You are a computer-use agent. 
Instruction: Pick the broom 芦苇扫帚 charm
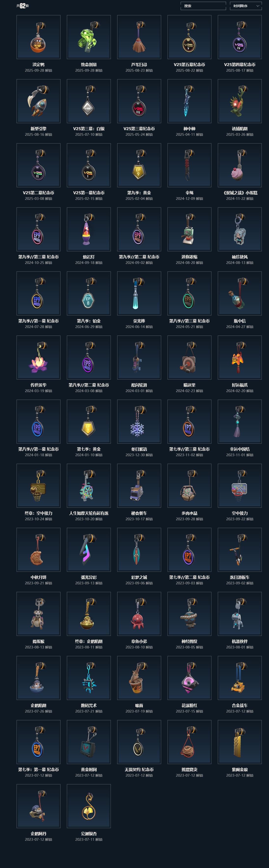pyautogui.click(x=139, y=37)
